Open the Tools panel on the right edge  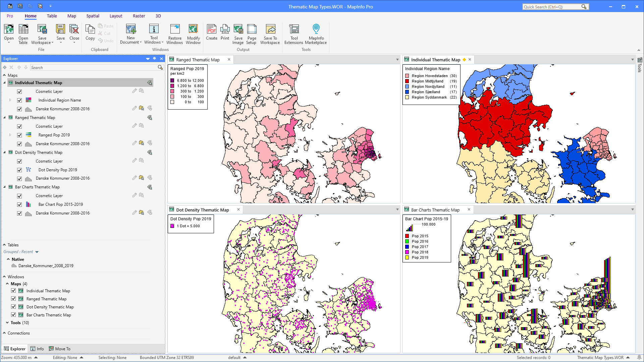[640, 67]
